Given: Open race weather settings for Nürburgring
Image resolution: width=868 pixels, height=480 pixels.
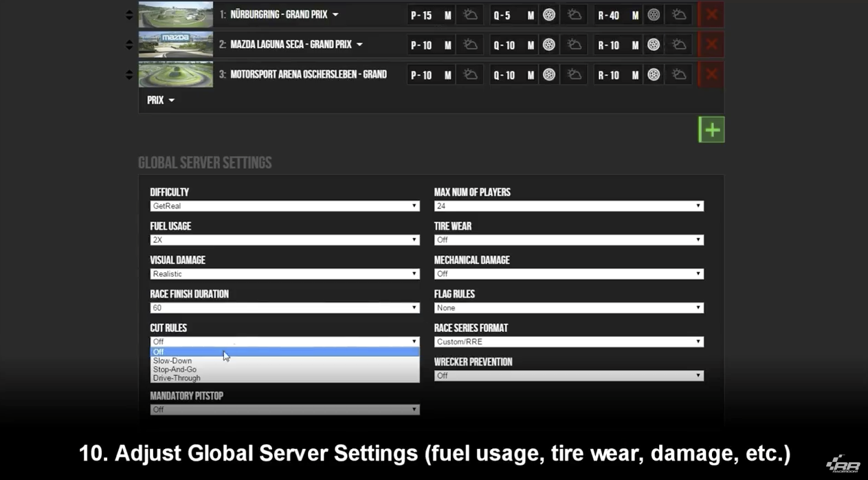Looking at the screenshot, I should [679, 14].
